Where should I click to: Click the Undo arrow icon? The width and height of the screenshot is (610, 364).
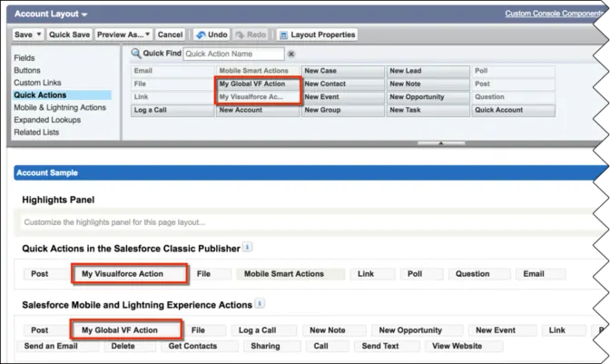point(201,35)
